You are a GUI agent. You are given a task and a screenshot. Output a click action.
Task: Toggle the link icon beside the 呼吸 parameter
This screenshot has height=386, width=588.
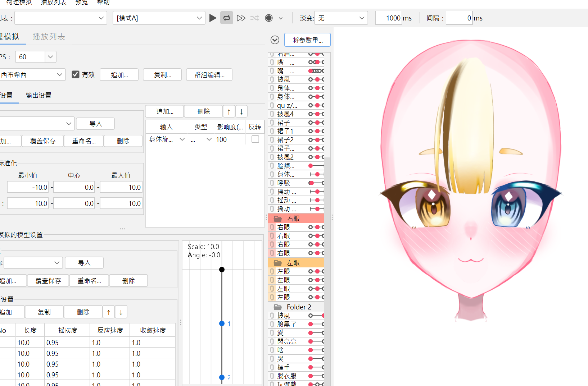[x=272, y=183]
